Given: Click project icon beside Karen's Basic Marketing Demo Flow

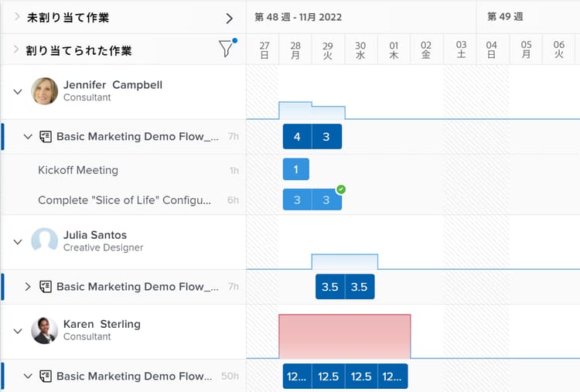Looking at the screenshot, I should pyautogui.click(x=46, y=377).
